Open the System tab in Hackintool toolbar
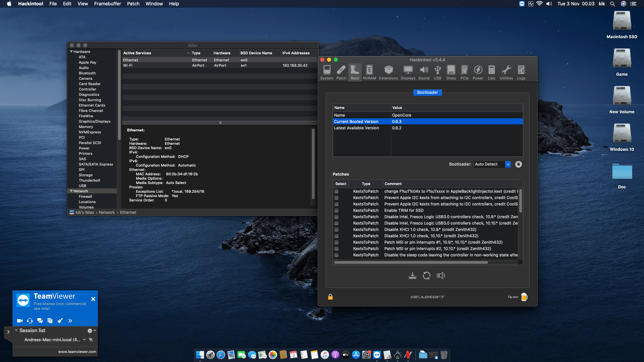644x362 pixels. [326, 72]
